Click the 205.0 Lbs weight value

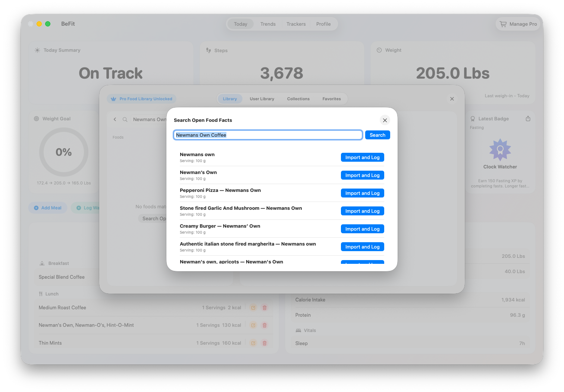[x=452, y=73]
